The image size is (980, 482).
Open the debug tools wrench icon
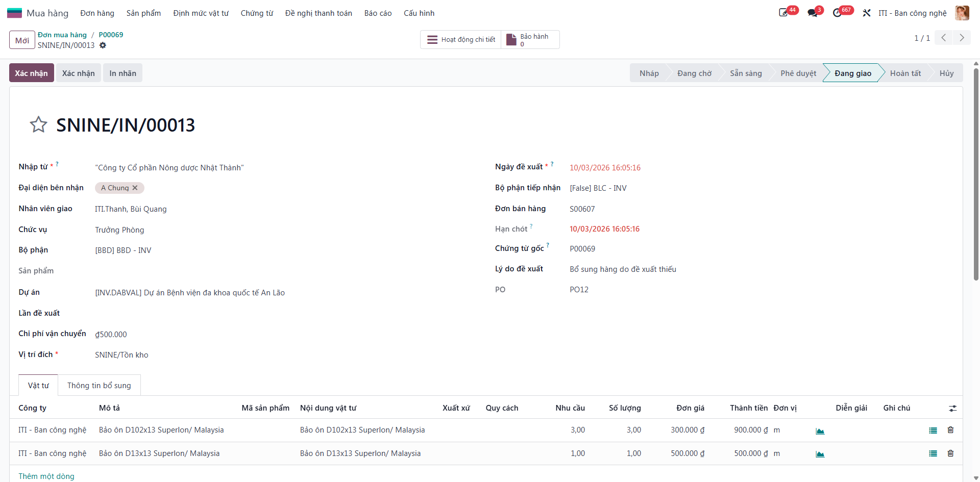pyautogui.click(x=867, y=13)
